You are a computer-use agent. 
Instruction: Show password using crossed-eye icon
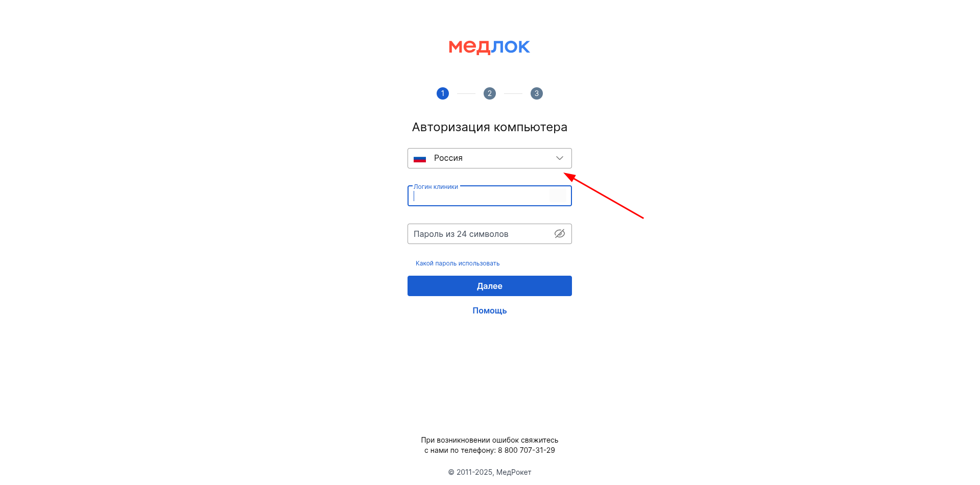click(560, 234)
